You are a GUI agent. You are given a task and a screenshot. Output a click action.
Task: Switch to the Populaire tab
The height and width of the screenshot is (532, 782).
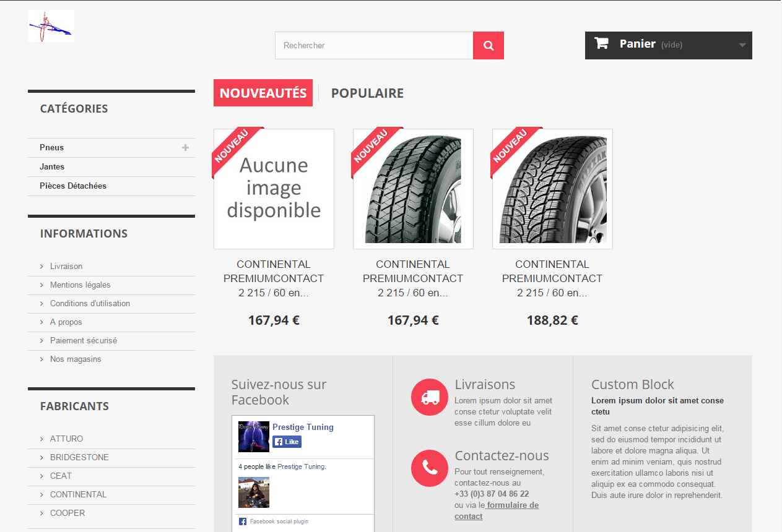point(367,93)
